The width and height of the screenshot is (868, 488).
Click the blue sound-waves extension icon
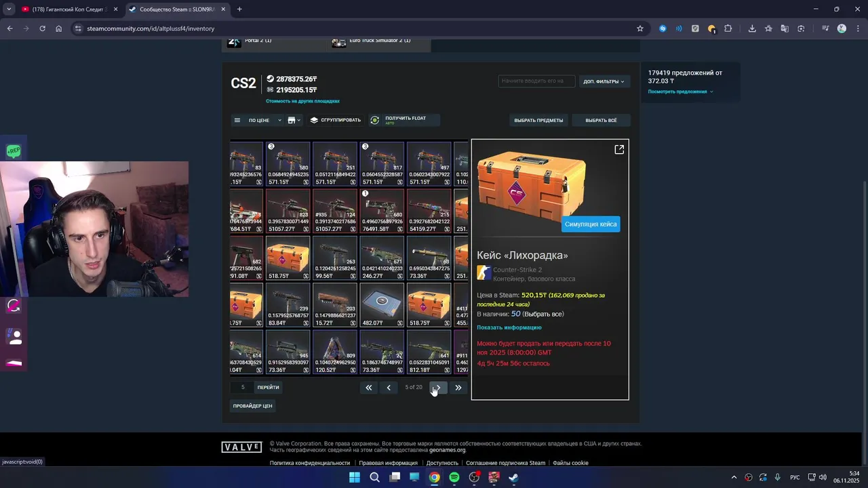click(x=679, y=28)
